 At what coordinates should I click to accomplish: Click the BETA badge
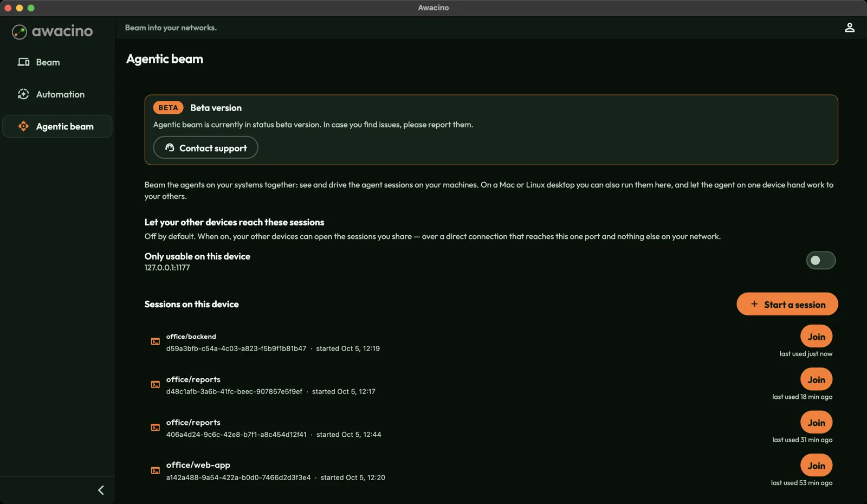[168, 108]
